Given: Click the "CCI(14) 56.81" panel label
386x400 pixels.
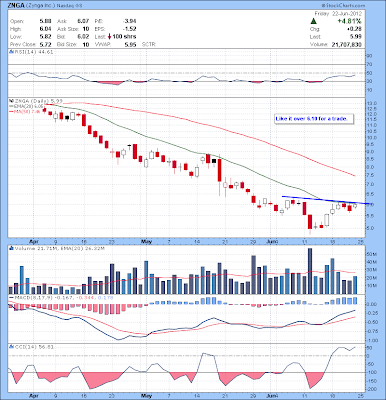Looking at the screenshot, I should [x=34, y=347].
